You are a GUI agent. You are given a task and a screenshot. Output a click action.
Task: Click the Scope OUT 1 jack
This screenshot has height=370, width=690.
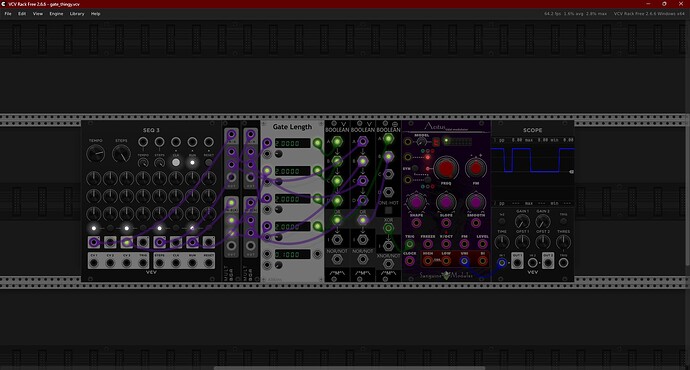[517, 263]
